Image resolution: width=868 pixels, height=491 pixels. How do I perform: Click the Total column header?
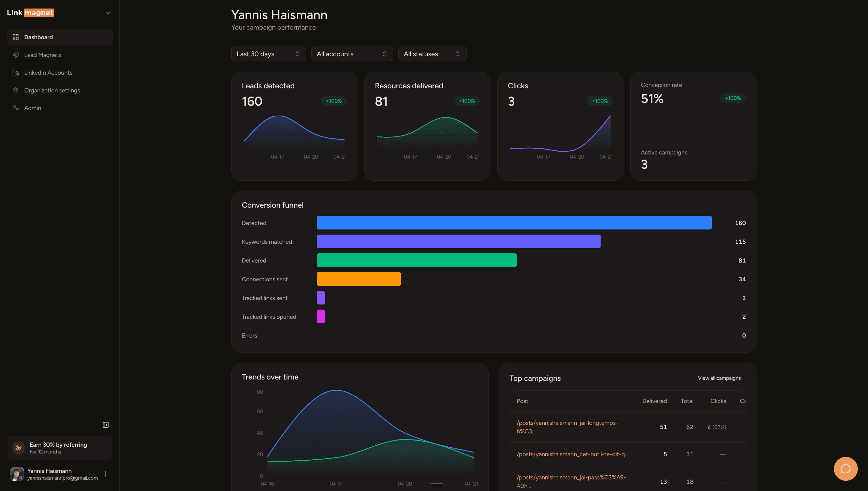[x=687, y=401]
